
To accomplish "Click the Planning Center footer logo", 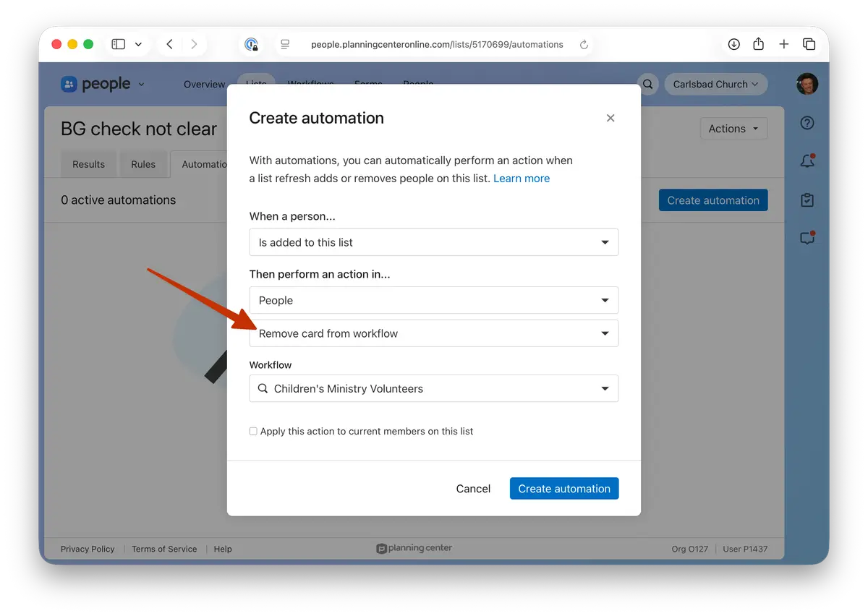I will coord(414,548).
